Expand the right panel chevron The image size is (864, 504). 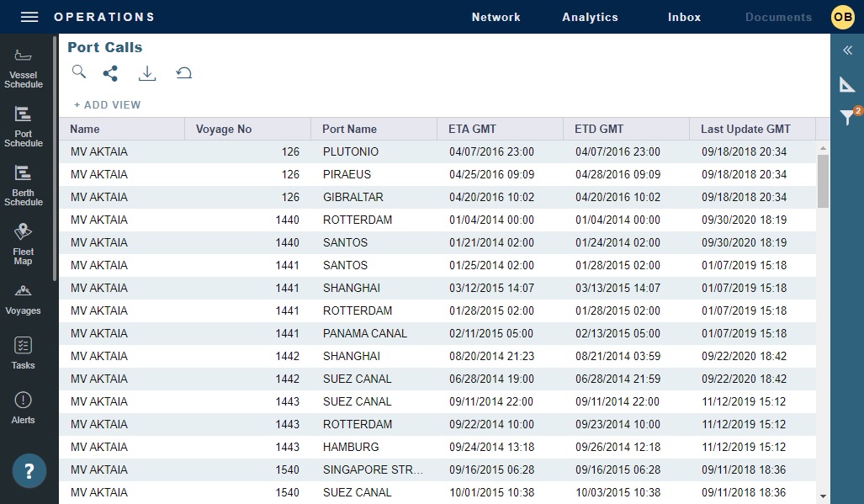[x=847, y=50]
